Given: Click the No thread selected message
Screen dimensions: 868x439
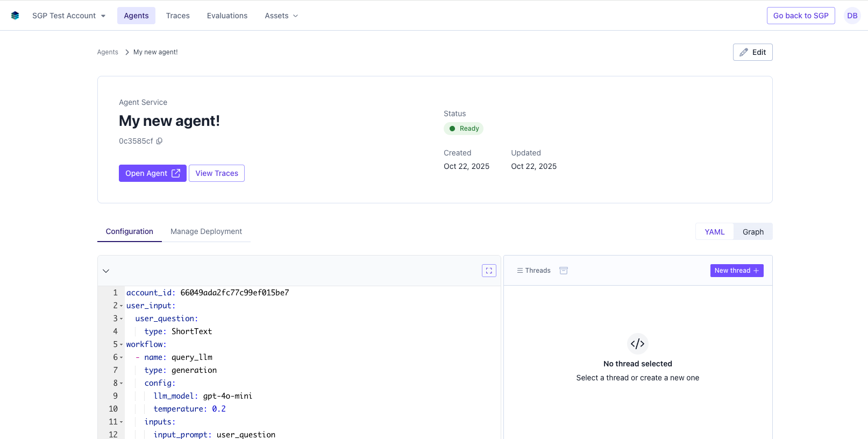Looking at the screenshot, I should [638, 364].
